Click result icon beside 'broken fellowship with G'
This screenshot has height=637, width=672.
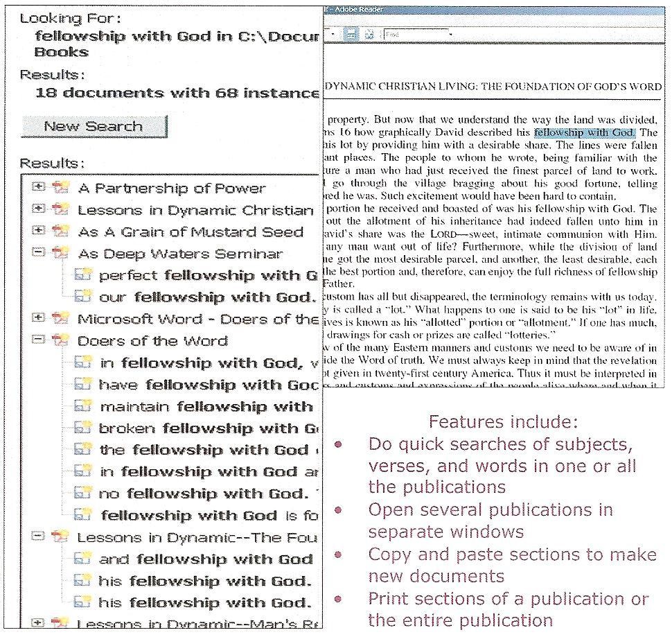tap(82, 428)
